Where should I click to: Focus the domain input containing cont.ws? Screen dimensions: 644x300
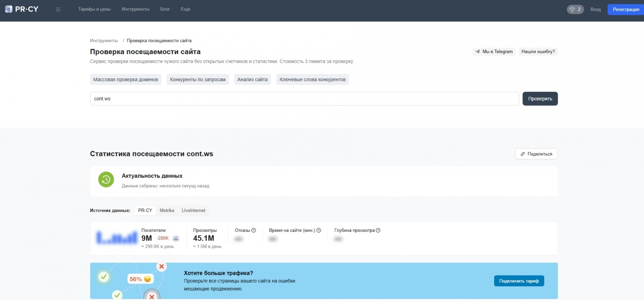[304, 99]
